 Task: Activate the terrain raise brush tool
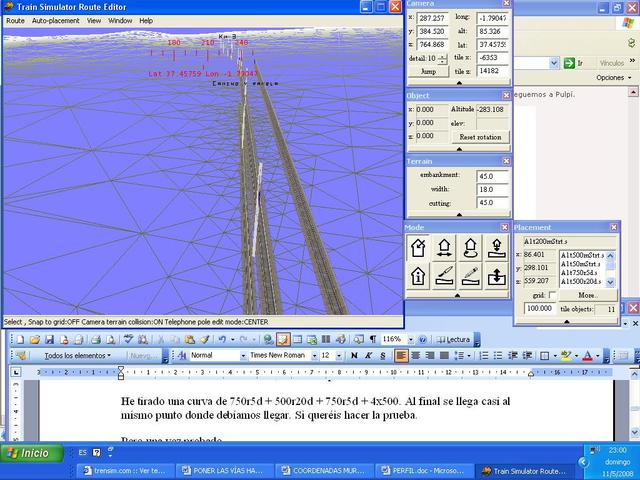click(x=445, y=276)
